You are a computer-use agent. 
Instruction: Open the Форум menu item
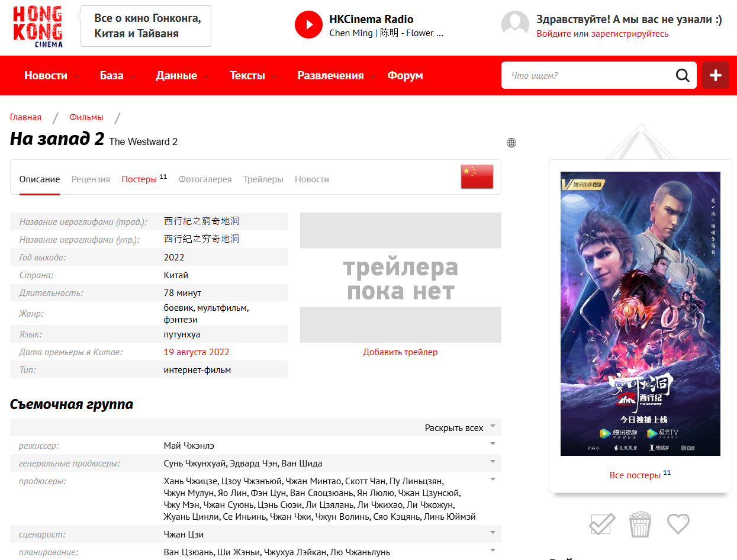[x=405, y=76]
